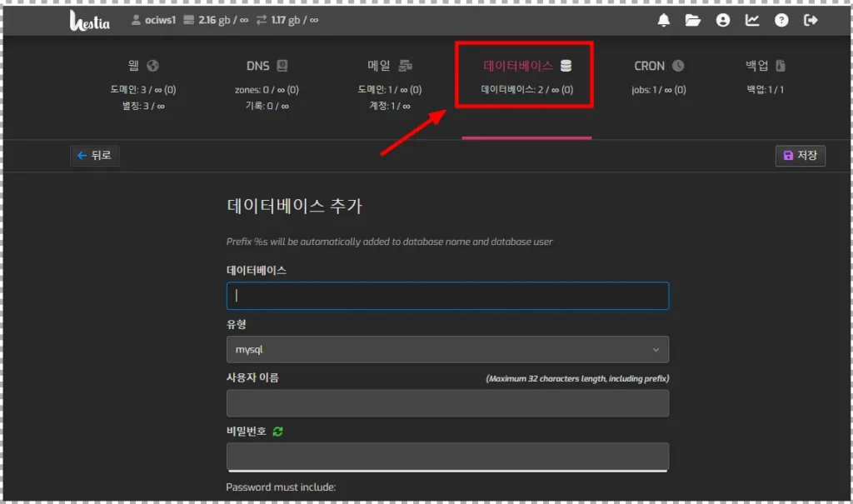Open the statistics chart icon

tap(752, 20)
